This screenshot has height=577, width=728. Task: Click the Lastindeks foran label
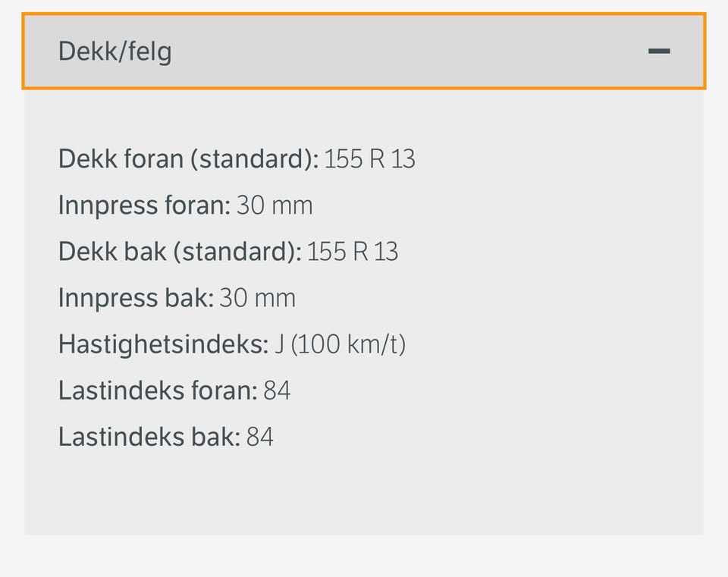(158, 390)
